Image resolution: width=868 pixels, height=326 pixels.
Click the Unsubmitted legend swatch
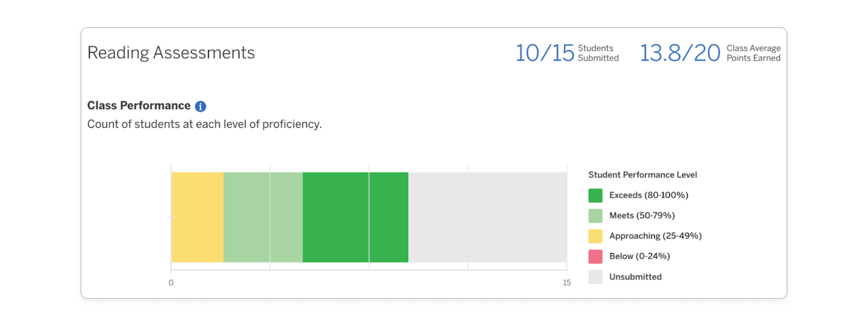[595, 277]
